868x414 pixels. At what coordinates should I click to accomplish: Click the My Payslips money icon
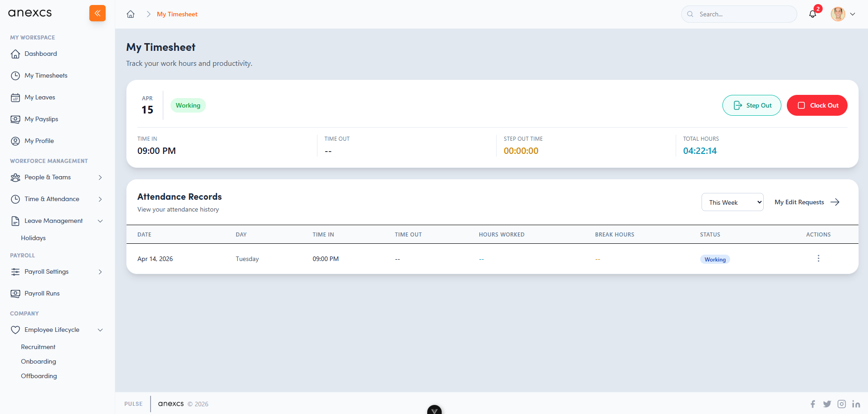[15, 119]
